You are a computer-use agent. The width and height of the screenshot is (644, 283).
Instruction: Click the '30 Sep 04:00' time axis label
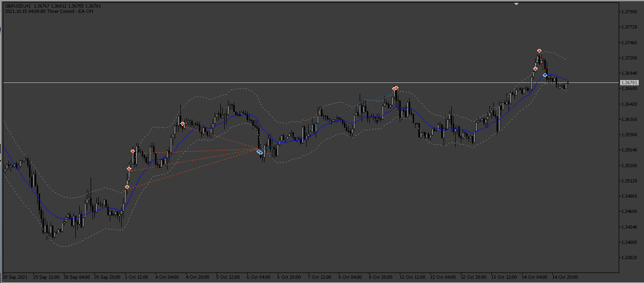coord(77,277)
